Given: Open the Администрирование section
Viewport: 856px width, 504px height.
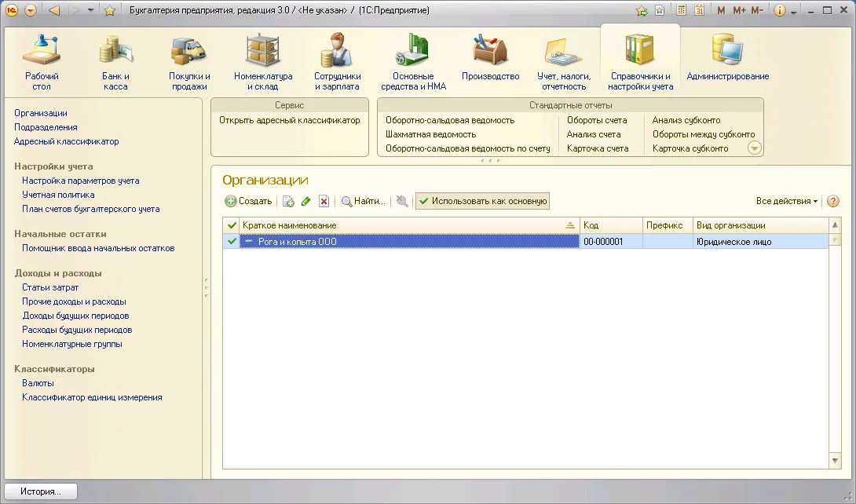Looking at the screenshot, I should (x=728, y=57).
